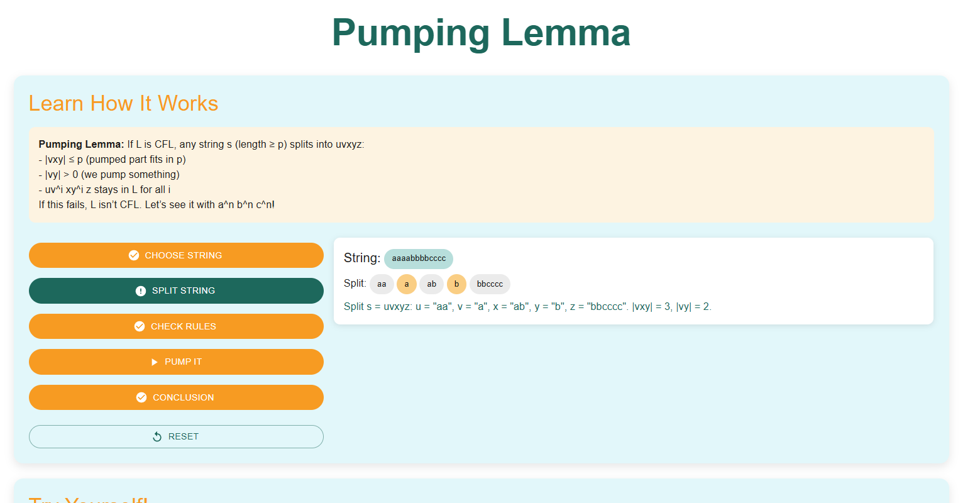This screenshot has width=980, height=503.
Task: Click the exclamation icon on Split String
Action: pyautogui.click(x=141, y=291)
